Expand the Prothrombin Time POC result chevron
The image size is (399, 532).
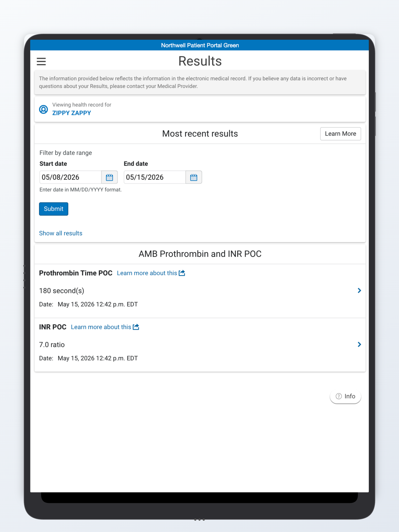coord(359,291)
